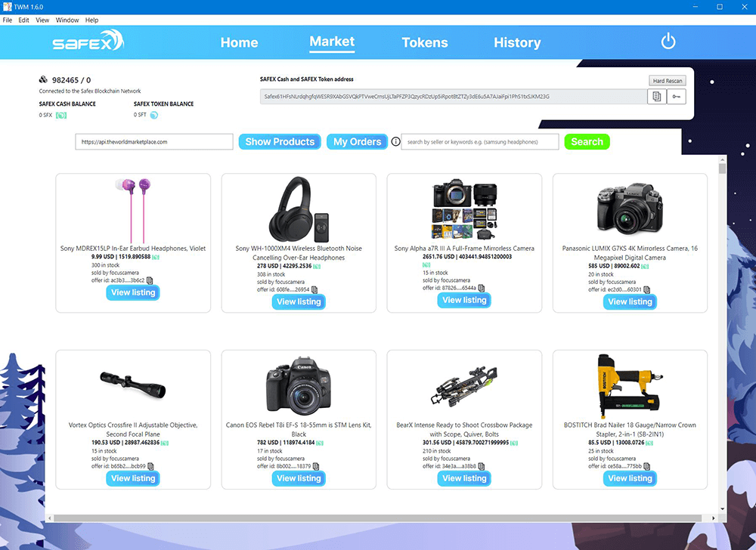Click the info icon beside My Orders

[396, 141]
